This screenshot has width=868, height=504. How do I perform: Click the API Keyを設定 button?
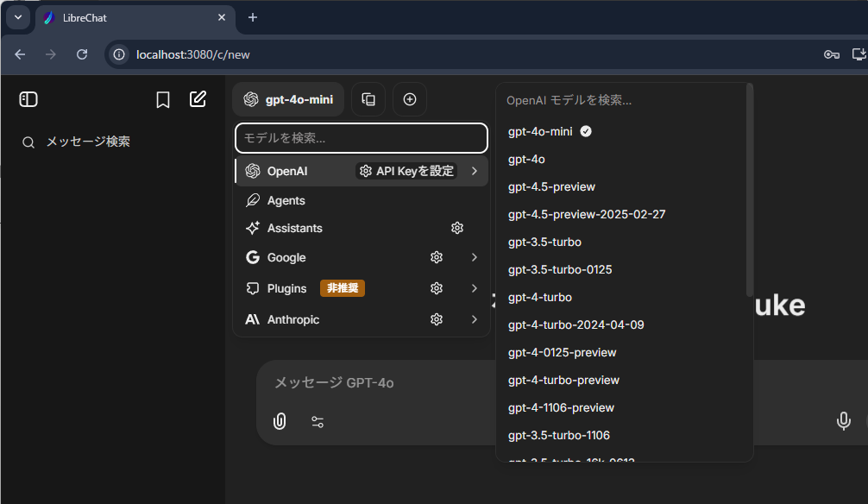tap(407, 171)
